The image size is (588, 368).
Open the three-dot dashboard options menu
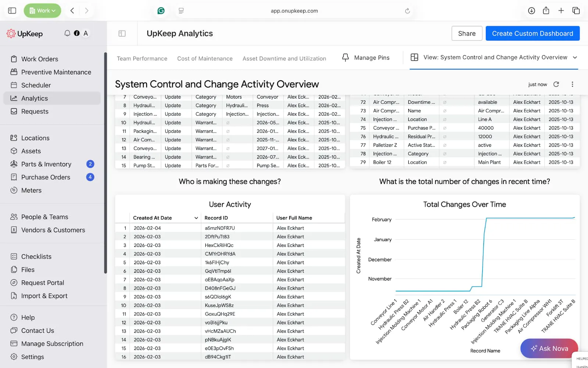pyautogui.click(x=572, y=84)
